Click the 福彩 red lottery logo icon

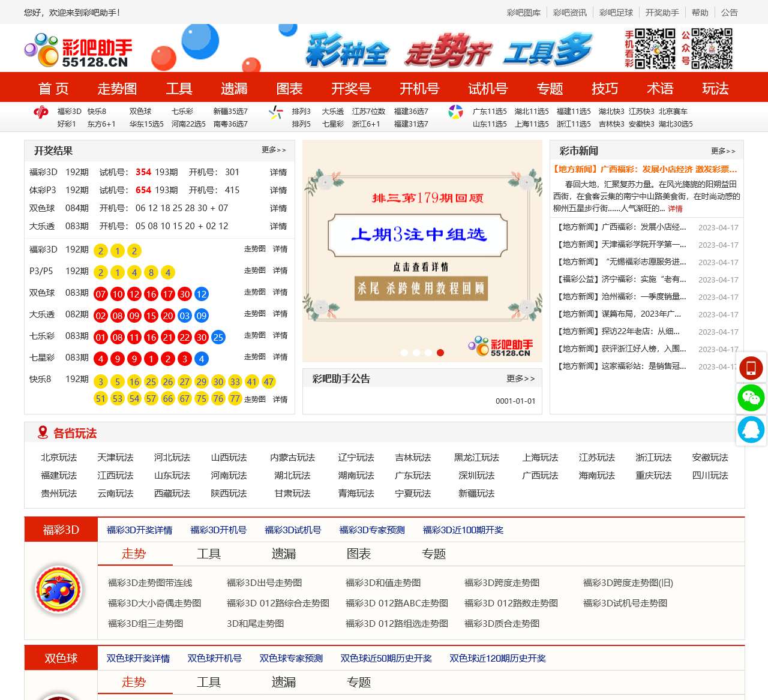click(x=41, y=112)
